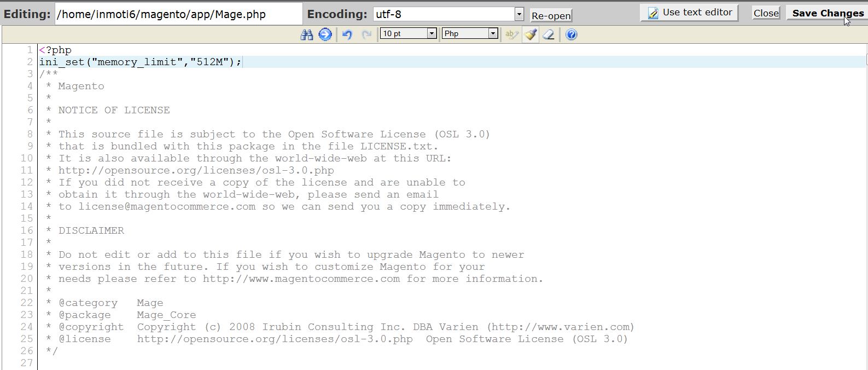The image size is (868, 370).
Task: Click the line with www.magentocommerce.com
Action: pyautogui.click(x=294, y=279)
